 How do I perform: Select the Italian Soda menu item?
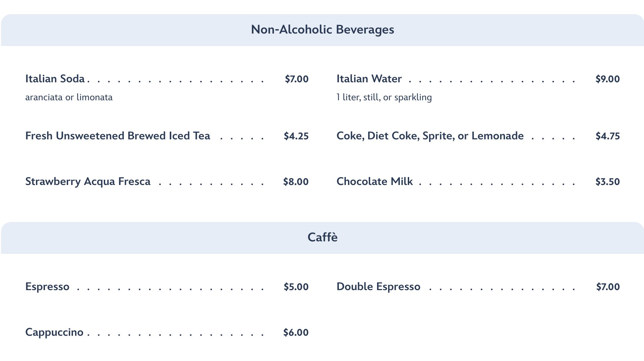pyautogui.click(x=55, y=79)
